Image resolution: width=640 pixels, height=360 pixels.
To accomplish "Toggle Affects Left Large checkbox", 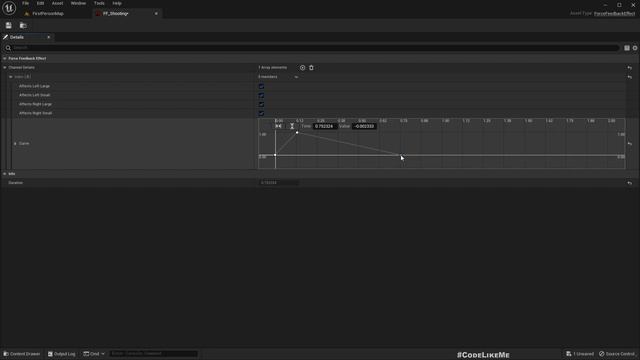I will pos(261,86).
